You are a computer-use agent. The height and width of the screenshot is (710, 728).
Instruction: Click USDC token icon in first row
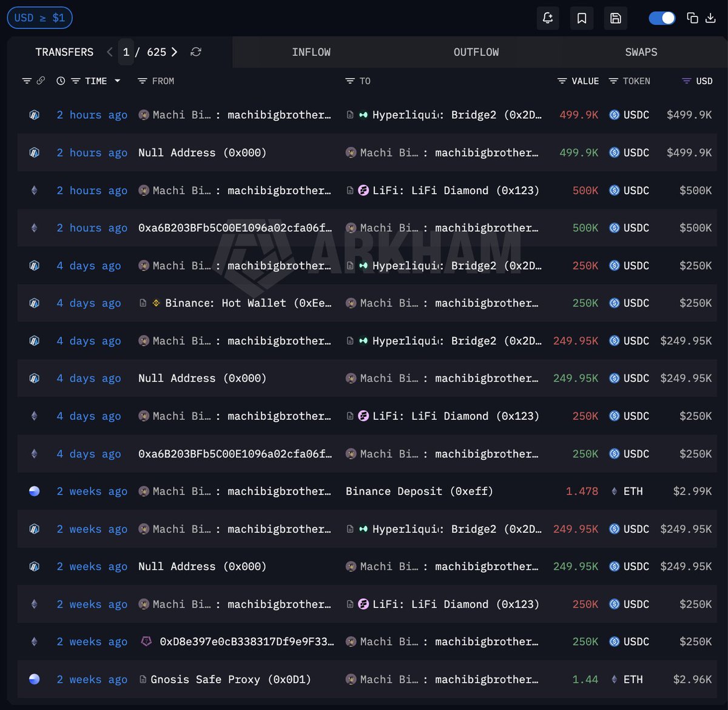(614, 115)
